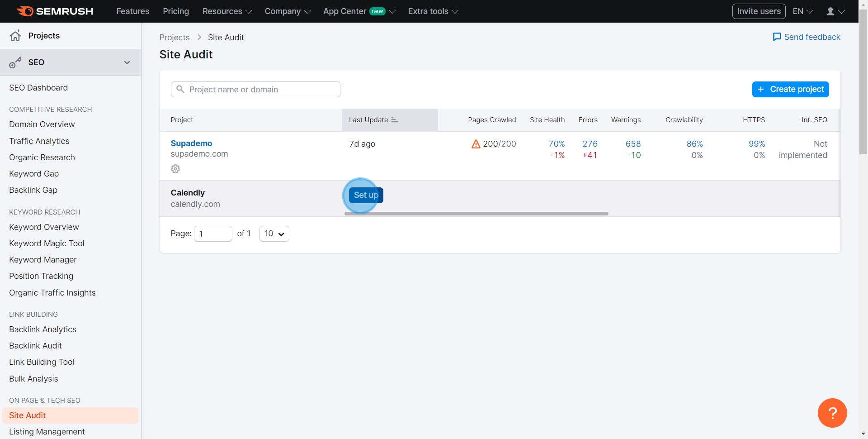Open Traffic Analytics

point(39,141)
